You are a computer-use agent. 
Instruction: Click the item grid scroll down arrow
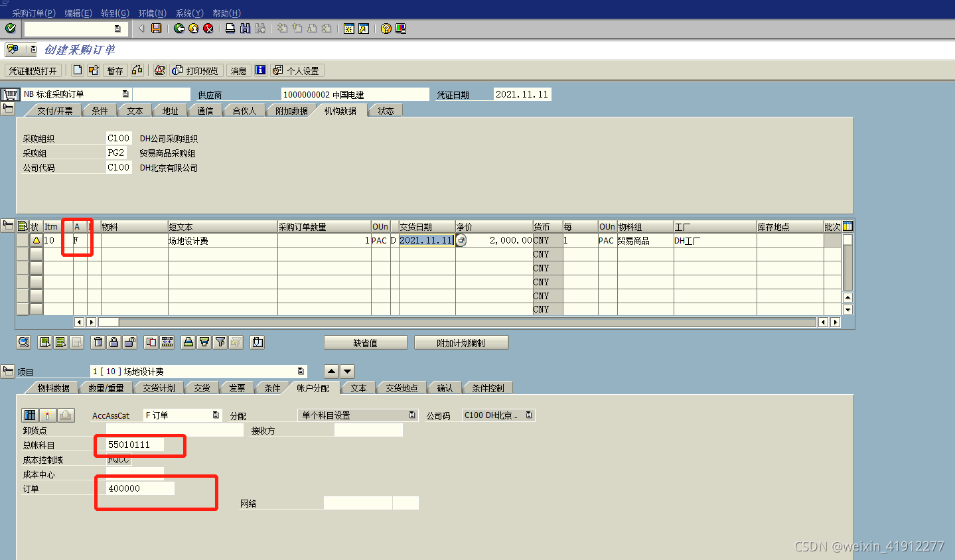[x=847, y=309]
